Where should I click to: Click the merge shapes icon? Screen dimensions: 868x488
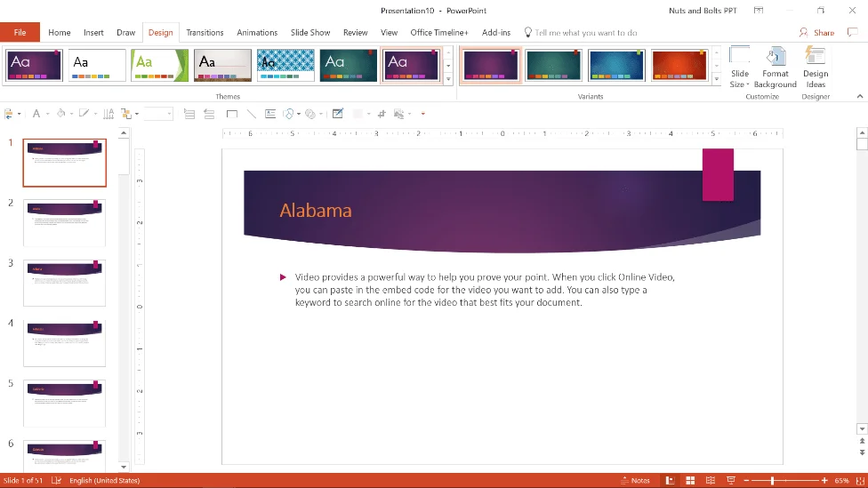(288, 114)
